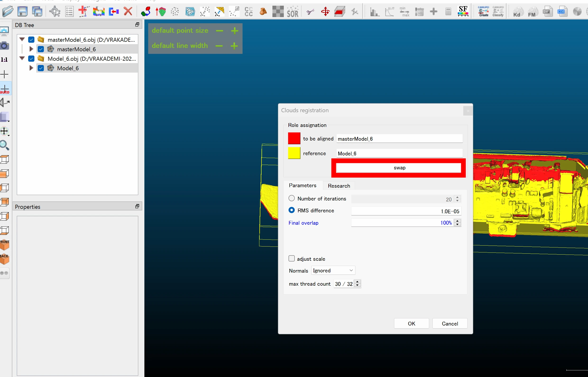The height and width of the screenshot is (377, 588).
Task: Click the magnifier zoom icon in sidebar
Action: tap(5, 145)
